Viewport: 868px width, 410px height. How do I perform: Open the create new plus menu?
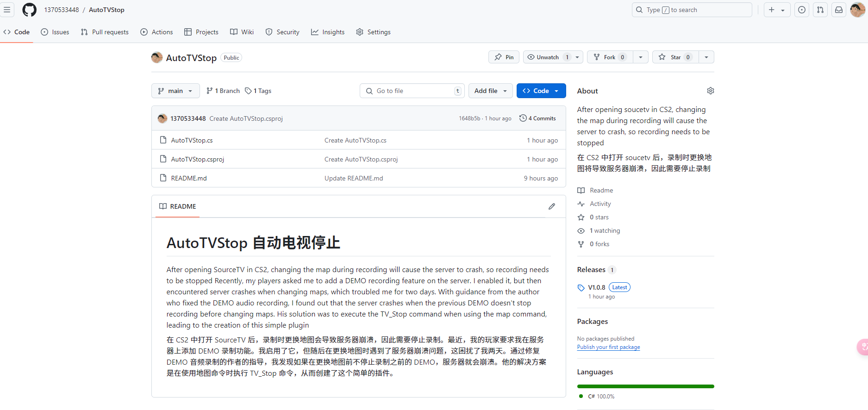tap(777, 10)
